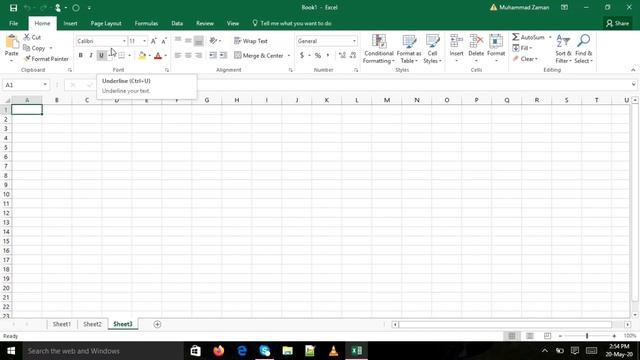Toggle Underline formatting
Image resolution: width=640 pixels, height=360 pixels.
[x=101, y=56]
